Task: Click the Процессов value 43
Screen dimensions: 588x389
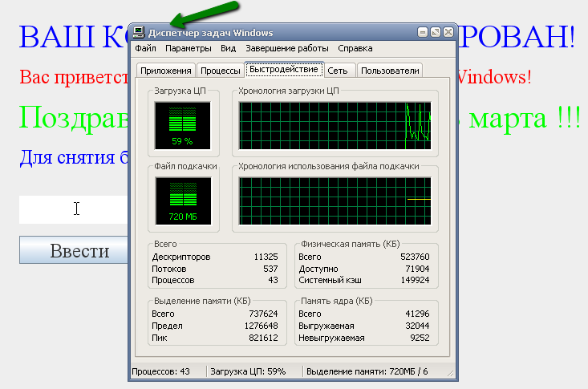Action: point(273,280)
